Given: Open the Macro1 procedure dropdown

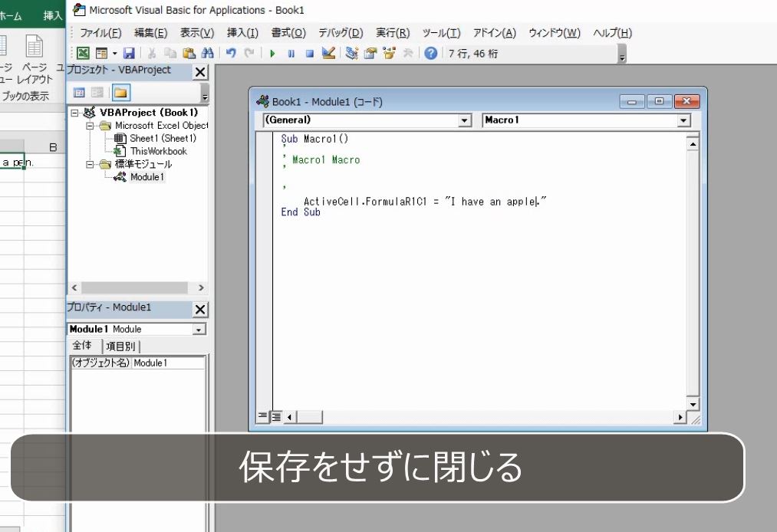Looking at the screenshot, I should (683, 120).
